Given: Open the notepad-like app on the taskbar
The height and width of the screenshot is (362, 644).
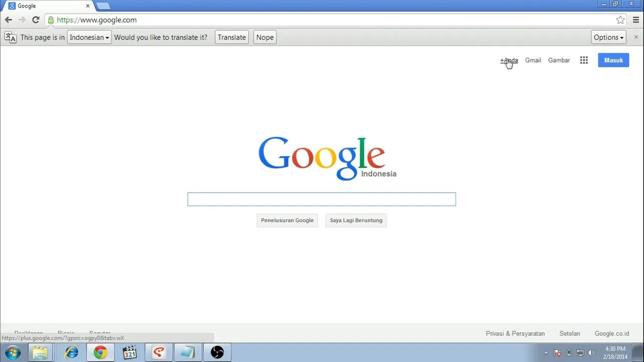Looking at the screenshot, I should click(x=188, y=352).
